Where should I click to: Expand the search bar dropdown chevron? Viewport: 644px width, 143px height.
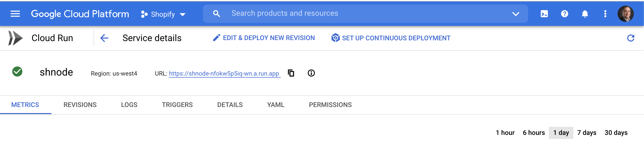[516, 14]
